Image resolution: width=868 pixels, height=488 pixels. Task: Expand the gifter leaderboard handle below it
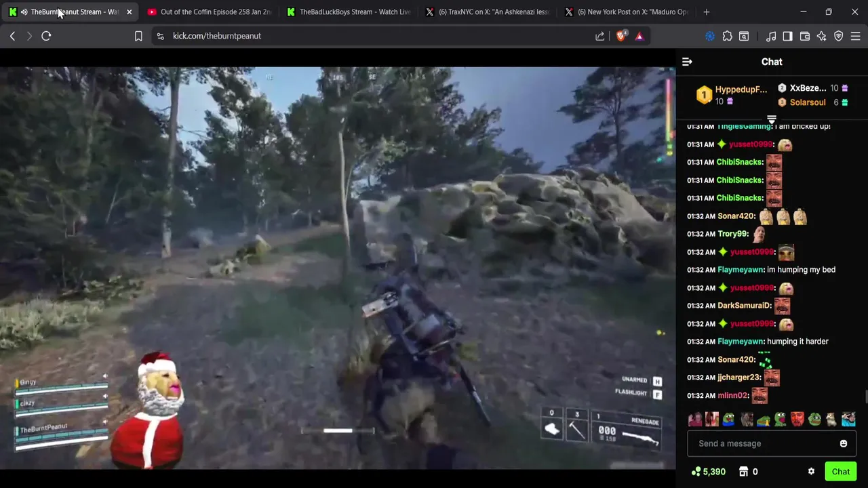pyautogui.click(x=772, y=120)
